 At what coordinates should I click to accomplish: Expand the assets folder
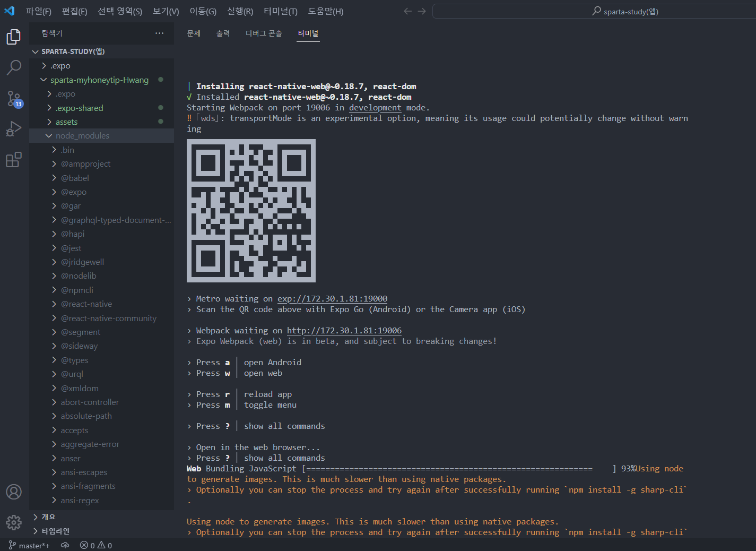coord(101,122)
